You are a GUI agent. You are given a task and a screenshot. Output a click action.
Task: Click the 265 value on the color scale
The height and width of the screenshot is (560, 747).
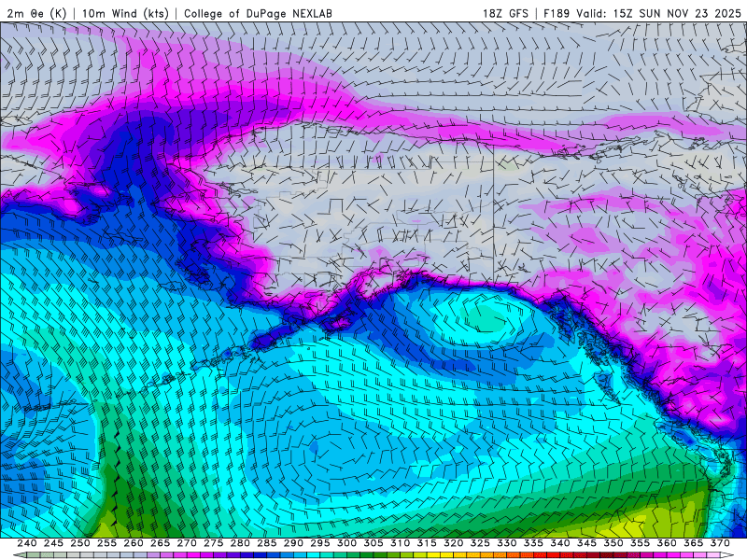point(160,543)
